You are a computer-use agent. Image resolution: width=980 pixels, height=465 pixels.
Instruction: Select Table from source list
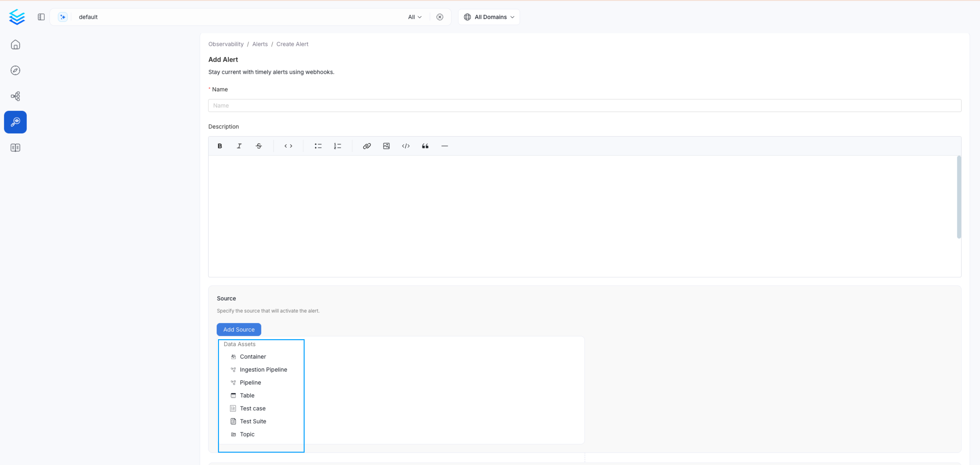(x=247, y=395)
